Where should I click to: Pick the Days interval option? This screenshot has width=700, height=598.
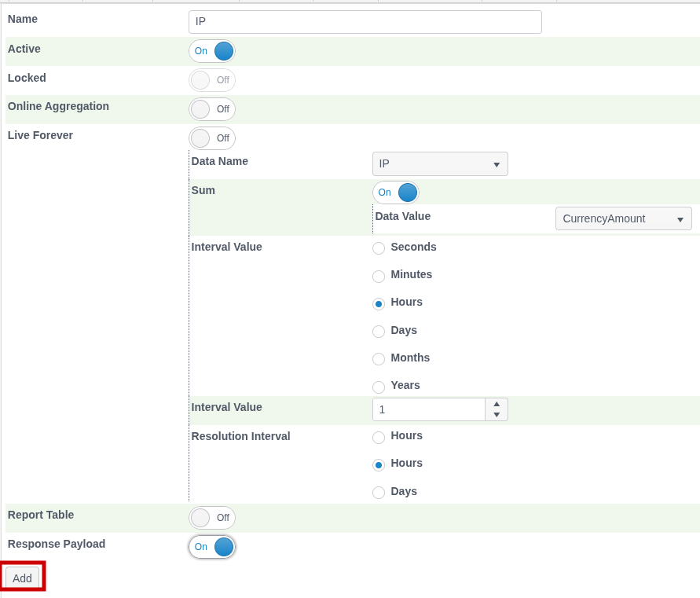[379, 332]
